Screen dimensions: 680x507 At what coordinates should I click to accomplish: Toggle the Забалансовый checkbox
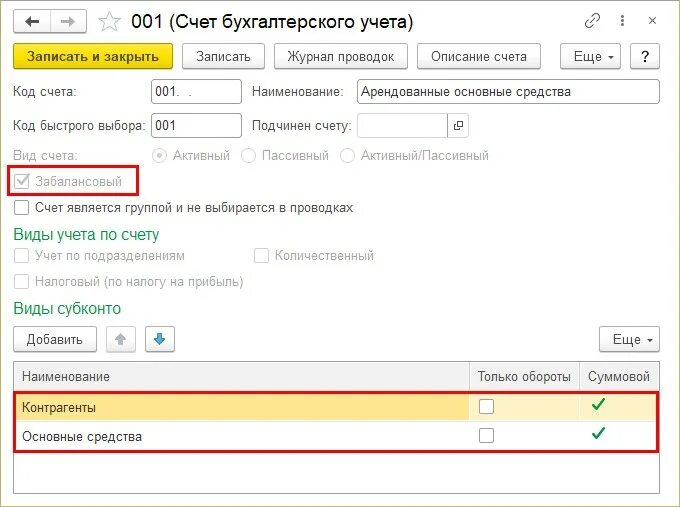click(x=21, y=181)
